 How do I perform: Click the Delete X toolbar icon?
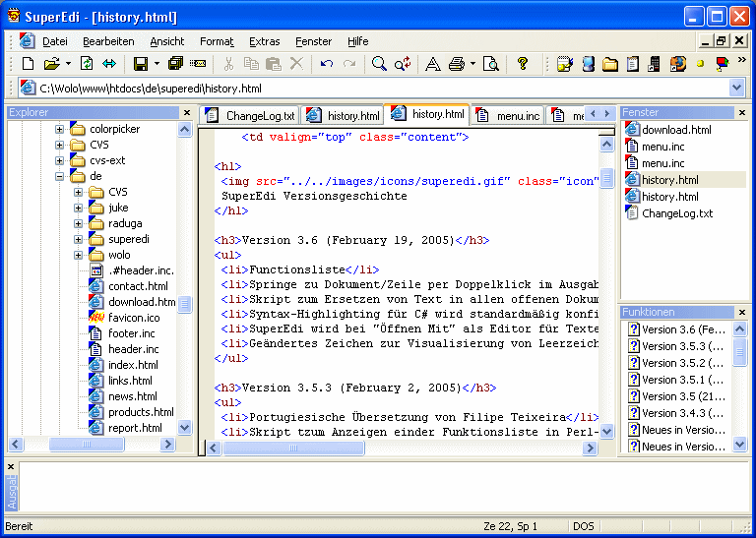tap(296, 64)
